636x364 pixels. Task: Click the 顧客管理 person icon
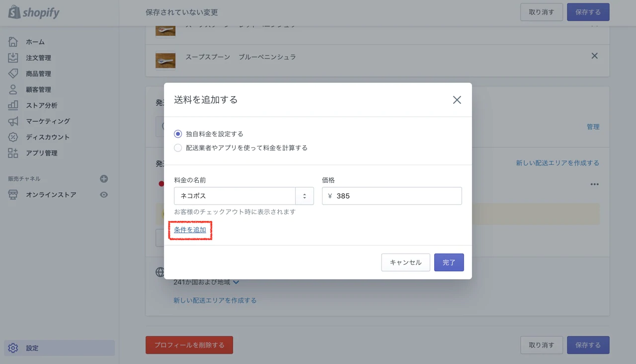[x=13, y=89]
